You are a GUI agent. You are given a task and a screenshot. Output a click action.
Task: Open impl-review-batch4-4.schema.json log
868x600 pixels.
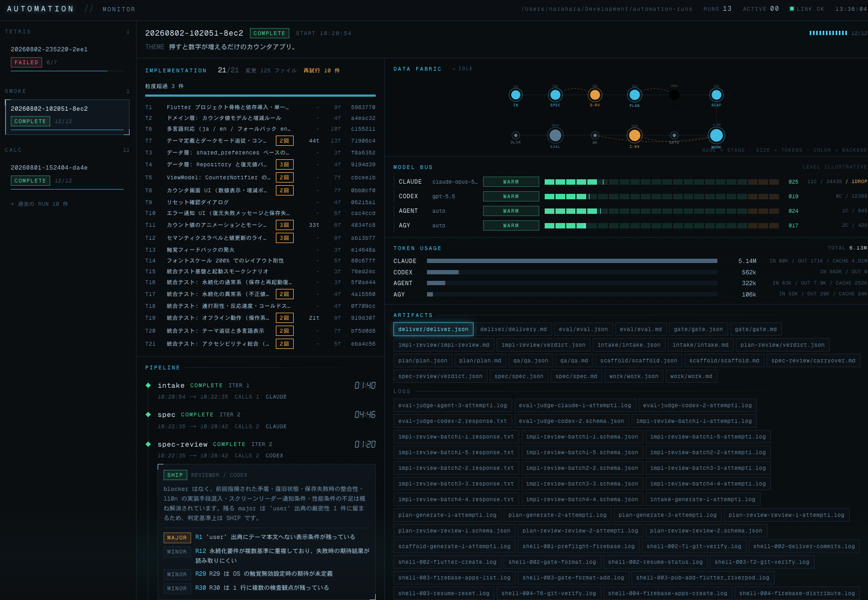[x=582, y=500]
